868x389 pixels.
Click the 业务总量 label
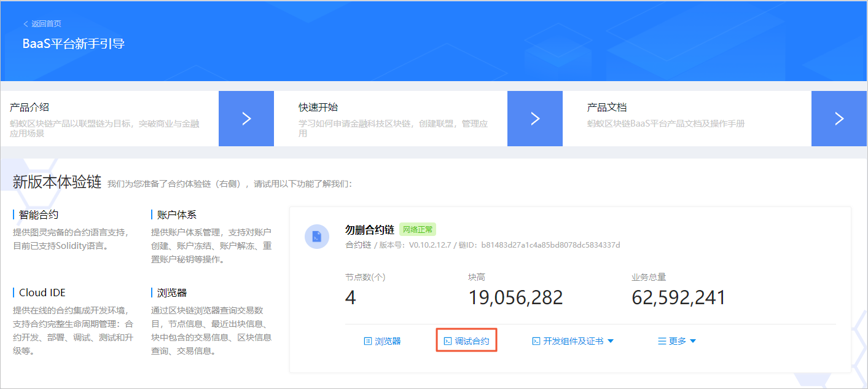click(x=649, y=277)
